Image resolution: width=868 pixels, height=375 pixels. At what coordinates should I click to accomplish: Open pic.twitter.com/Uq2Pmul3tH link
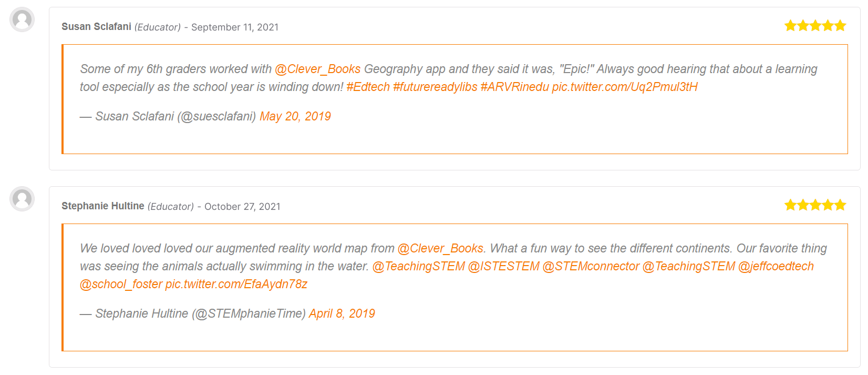[625, 87]
